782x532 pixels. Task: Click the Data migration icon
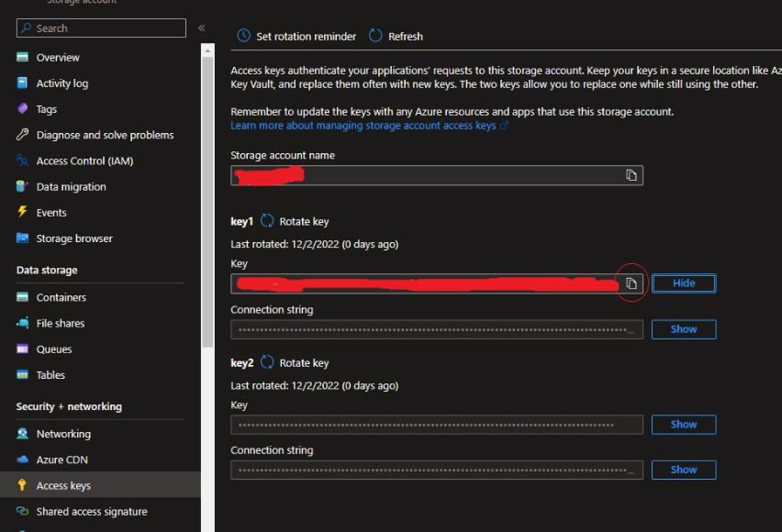(22, 186)
